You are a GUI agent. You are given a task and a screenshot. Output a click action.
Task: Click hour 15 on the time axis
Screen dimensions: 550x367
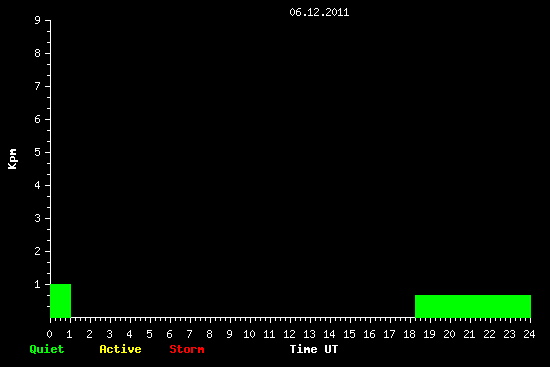coord(349,334)
